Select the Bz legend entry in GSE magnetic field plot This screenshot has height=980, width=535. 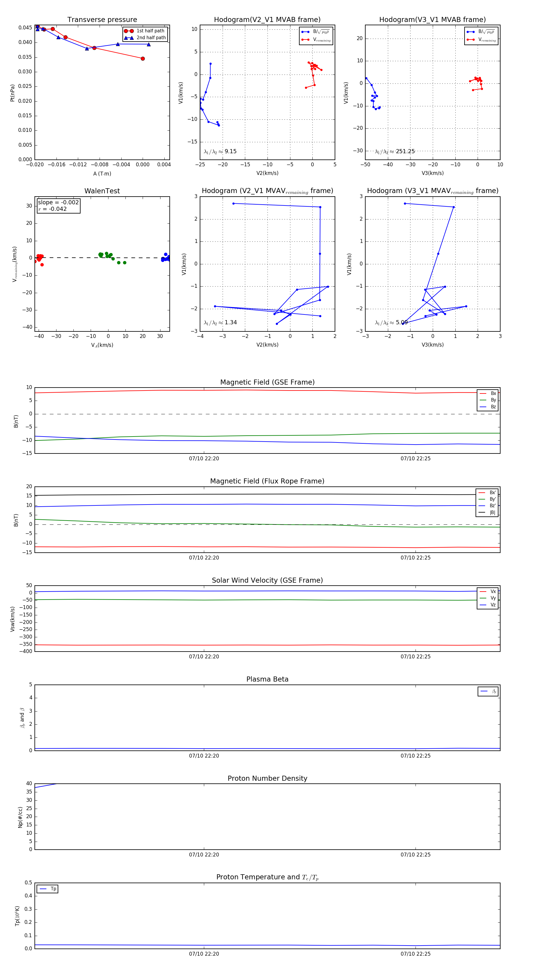click(488, 407)
